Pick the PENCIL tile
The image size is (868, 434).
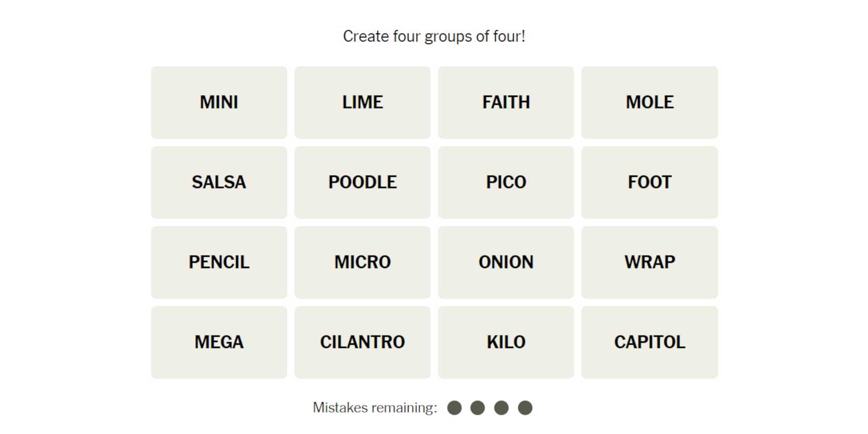219,262
